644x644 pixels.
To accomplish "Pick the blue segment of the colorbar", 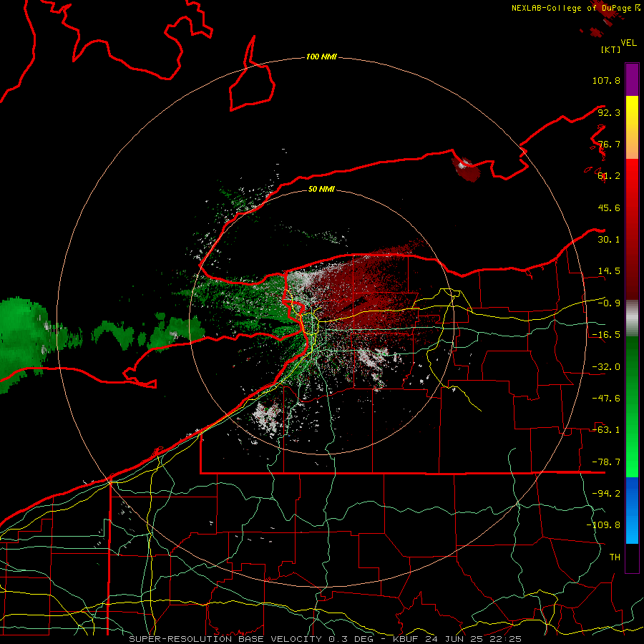I will [x=632, y=510].
